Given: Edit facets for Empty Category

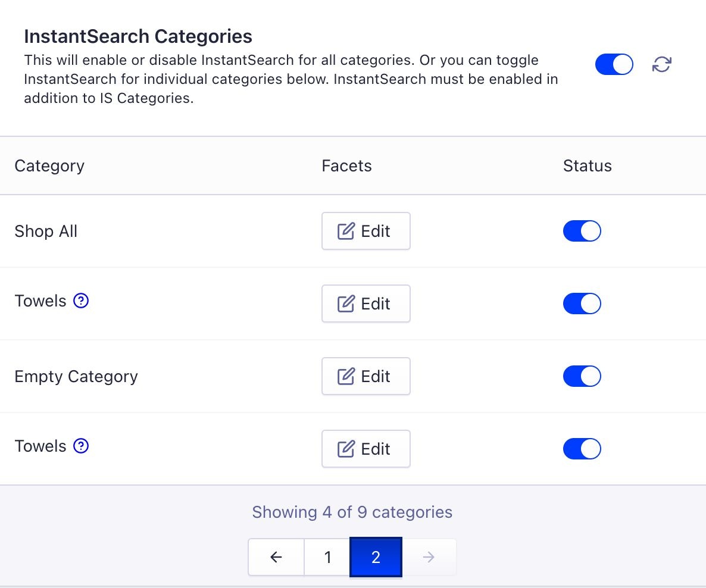Looking at the screenshot, I should click(x=366, y=376).
